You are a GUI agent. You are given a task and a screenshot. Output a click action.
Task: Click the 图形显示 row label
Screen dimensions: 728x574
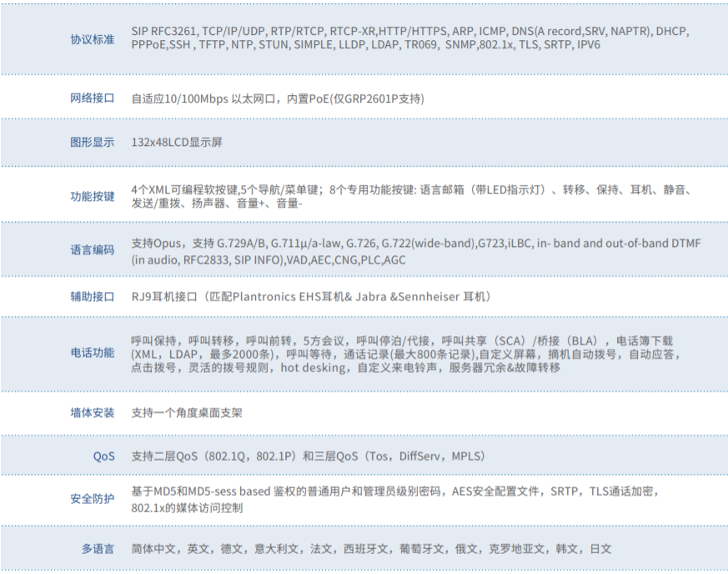pyautogui.click(x=92, y=143)
